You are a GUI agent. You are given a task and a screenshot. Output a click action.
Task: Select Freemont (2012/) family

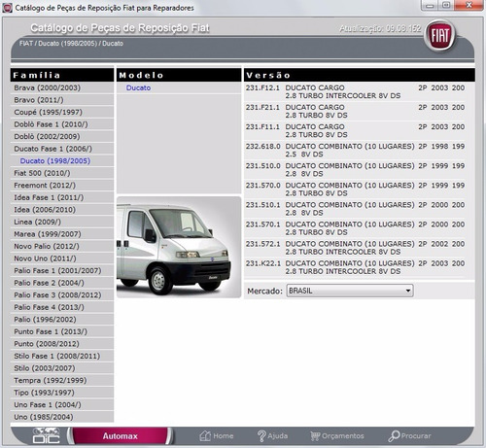tap(62, 186)
